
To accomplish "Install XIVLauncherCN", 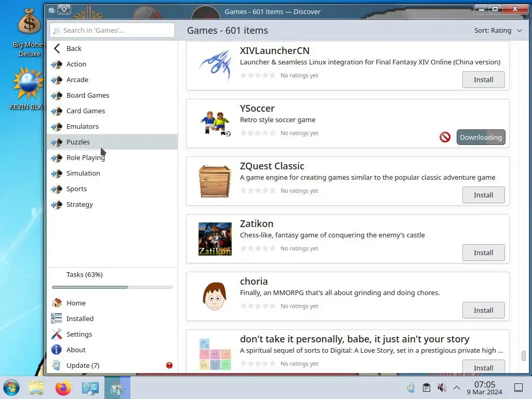I will [x=484, y=79].
